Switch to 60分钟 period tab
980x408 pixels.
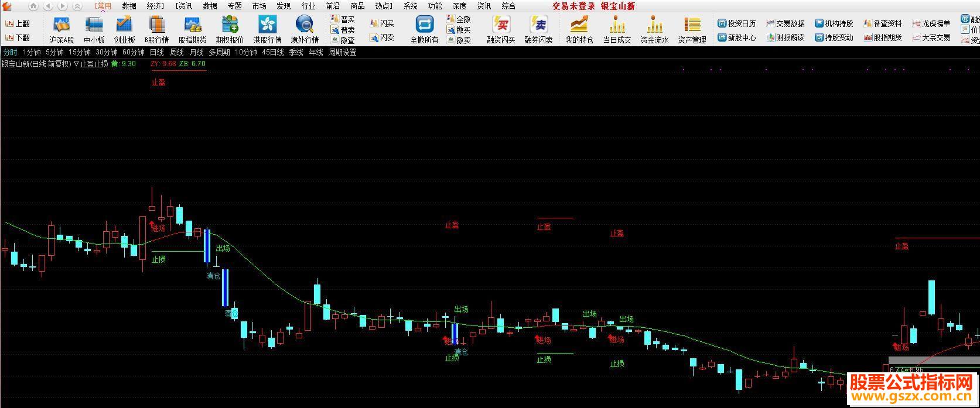(134, 52)
